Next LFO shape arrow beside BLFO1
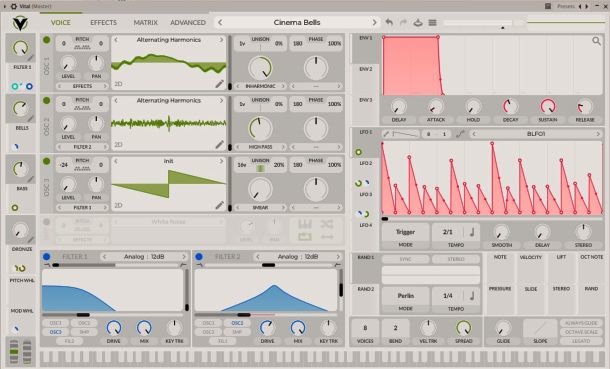 point(598,134)
